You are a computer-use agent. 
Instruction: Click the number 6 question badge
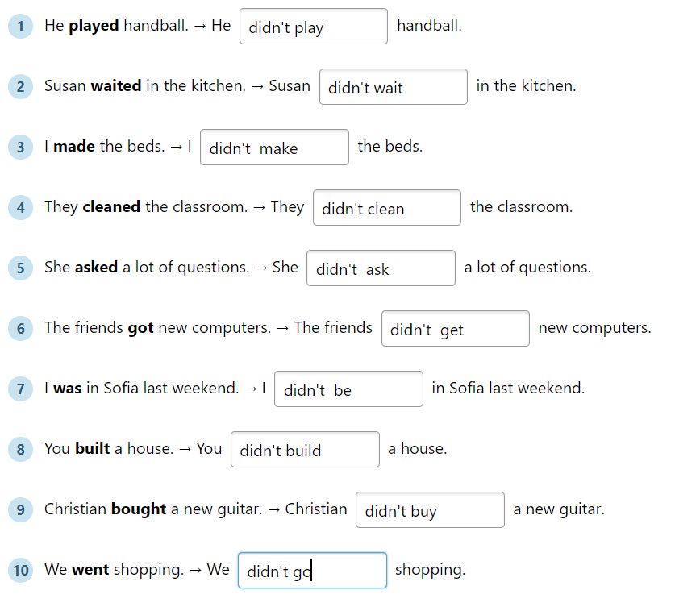[20, 328]
